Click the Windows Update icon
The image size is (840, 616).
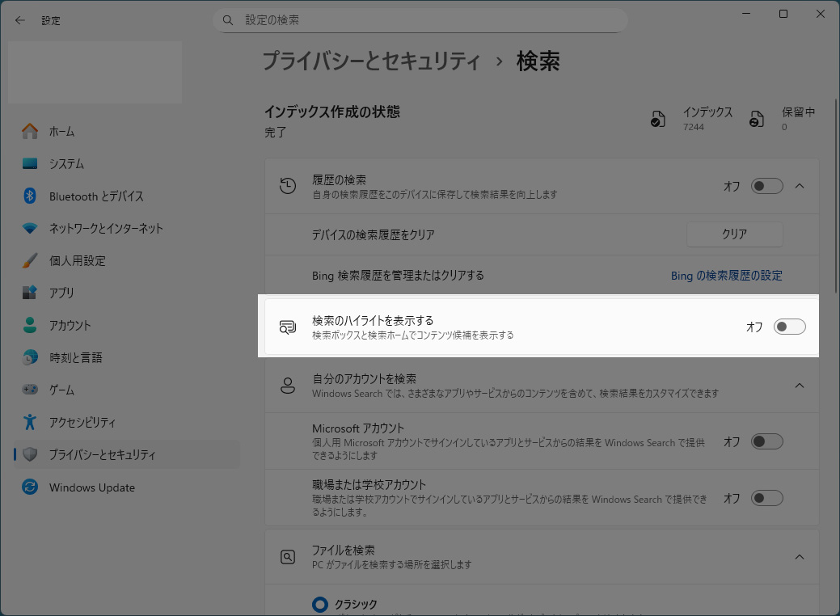click(x=30, y=487)
